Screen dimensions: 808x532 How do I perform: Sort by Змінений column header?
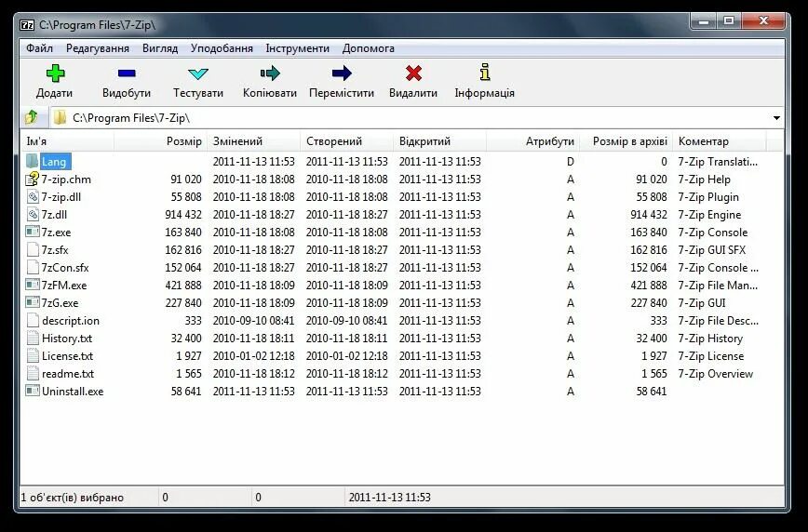click(253, 141)
